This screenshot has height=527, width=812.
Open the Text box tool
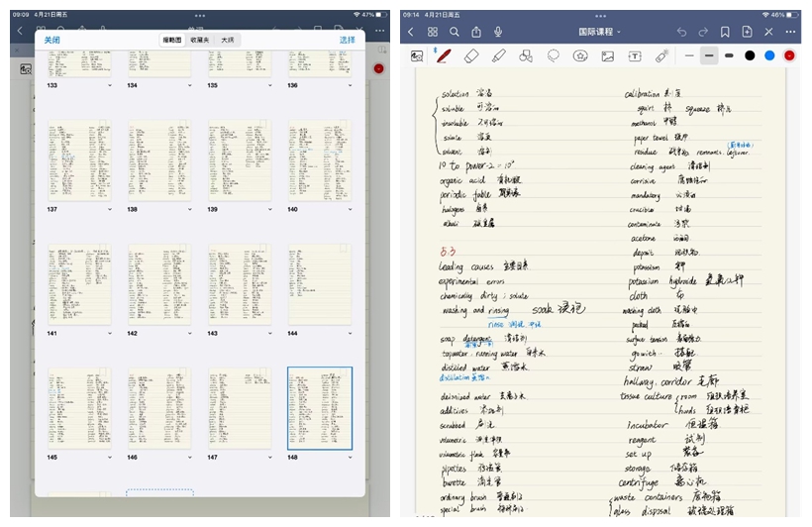click(635, 55)
